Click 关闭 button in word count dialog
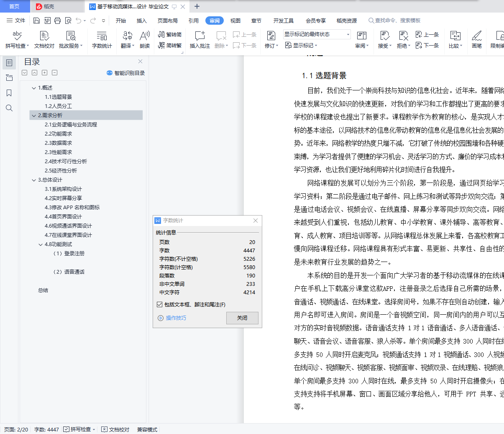504x434 pixels. 242,318
